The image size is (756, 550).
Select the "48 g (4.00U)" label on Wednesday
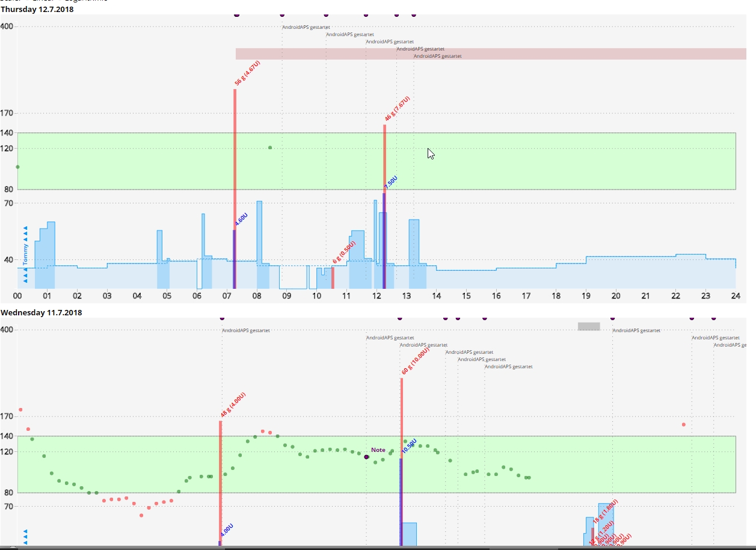click(233, 405)
